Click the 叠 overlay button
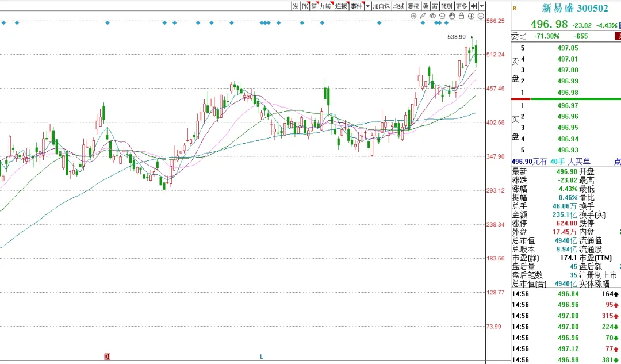The height and width of the screenshot is (364, 621). (x=425, y=6)
